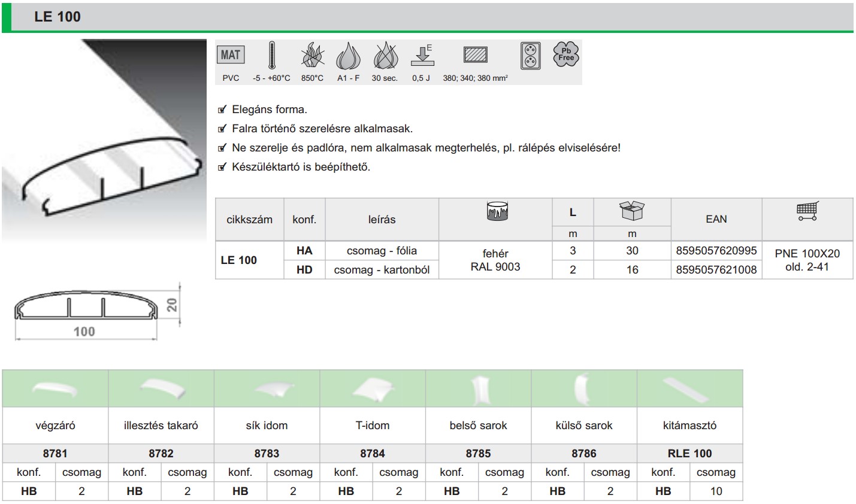Viewport: 856px width, 504px height.
Task: Click the paint can color icon
Action: tap(497, 211)
